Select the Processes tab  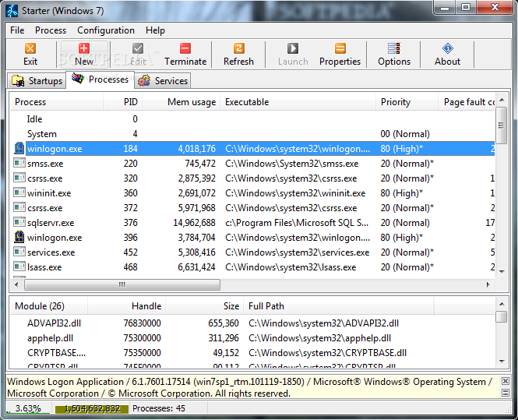(x=100, y=79)
